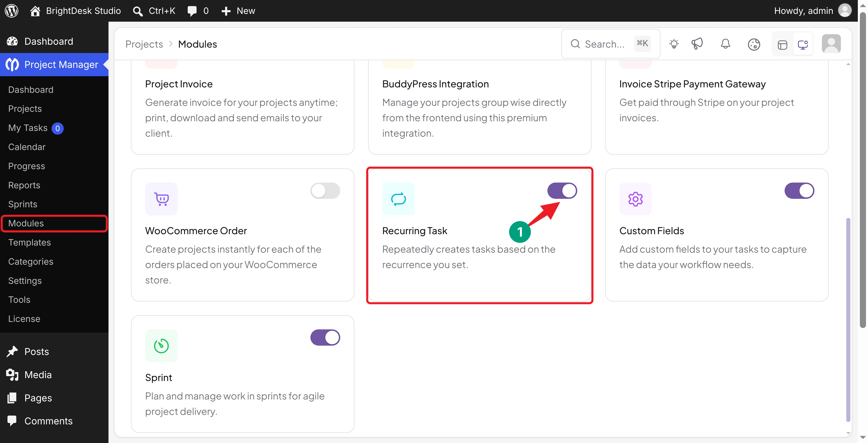Image resolution: width=868 pixels, height=443 pixels.
Task: Click the Sprint timer icon
Action: click(x=161, y=346)
